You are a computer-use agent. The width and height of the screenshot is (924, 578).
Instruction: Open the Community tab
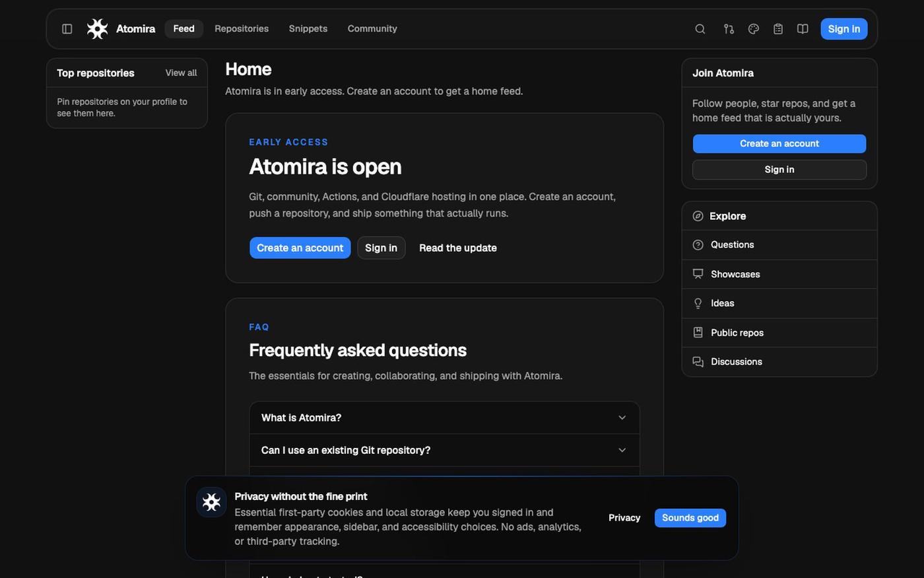pos(372,29)
